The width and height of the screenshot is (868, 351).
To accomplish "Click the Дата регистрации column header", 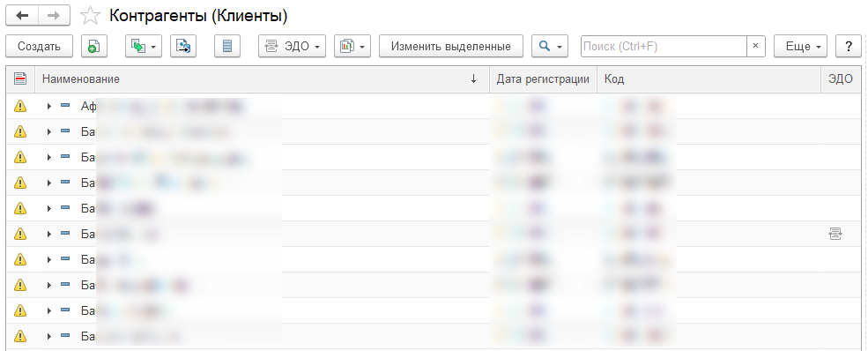I will click(x=543, y=79).
